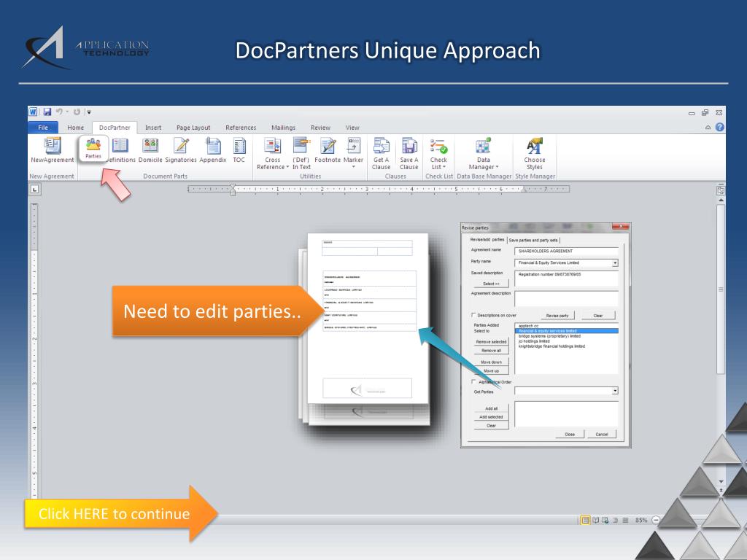Viewport: 747px width, 560px height.
Task: Switch to Draft view in status bar
Action: (x=625, y=520)
